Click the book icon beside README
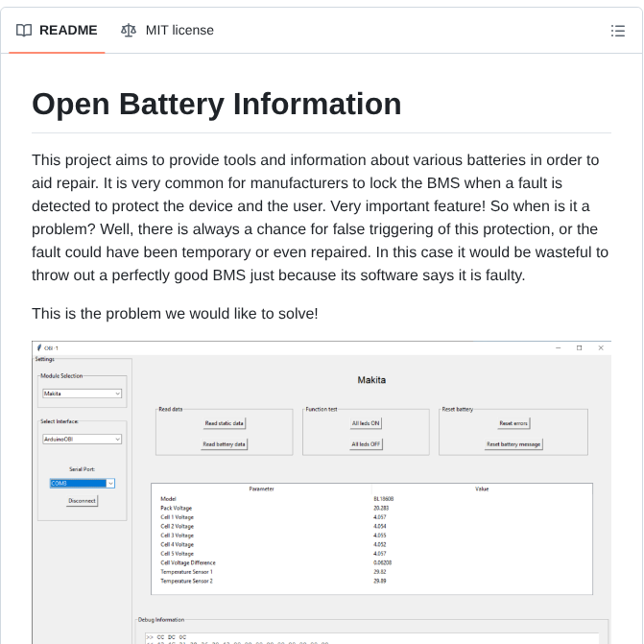 [x=24, y=31]
